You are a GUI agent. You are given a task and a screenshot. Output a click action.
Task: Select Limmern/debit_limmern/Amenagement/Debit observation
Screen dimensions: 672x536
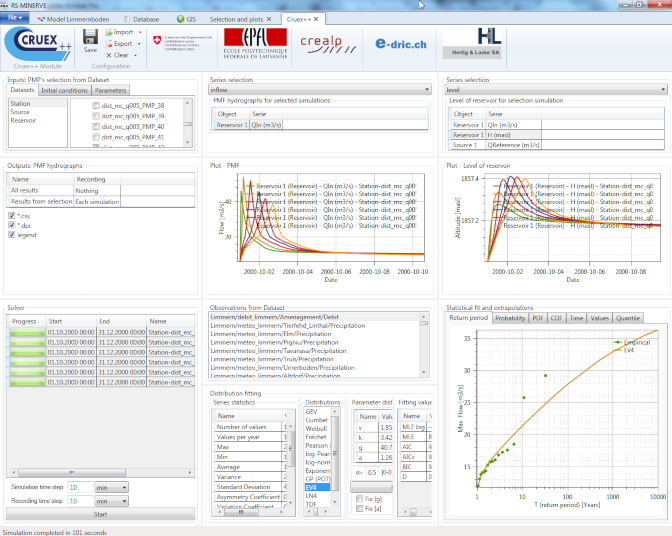click(x=274, y=317)
